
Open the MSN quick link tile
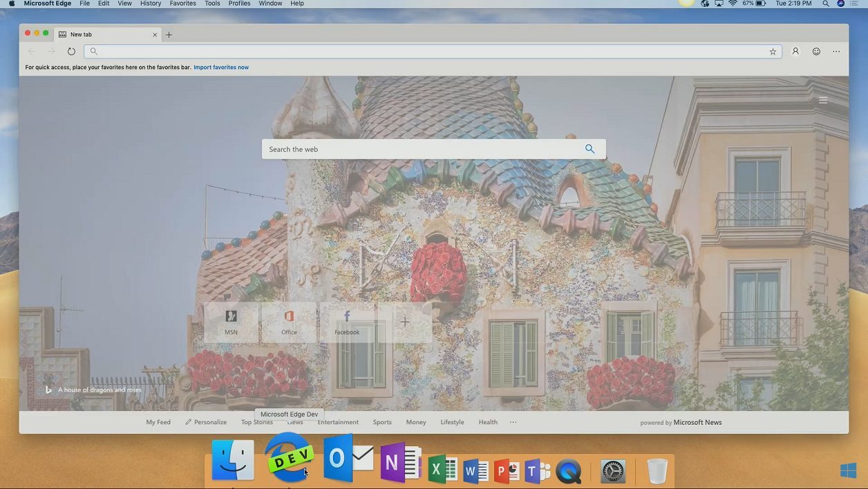pyautogui.click(x=231, y=322)
